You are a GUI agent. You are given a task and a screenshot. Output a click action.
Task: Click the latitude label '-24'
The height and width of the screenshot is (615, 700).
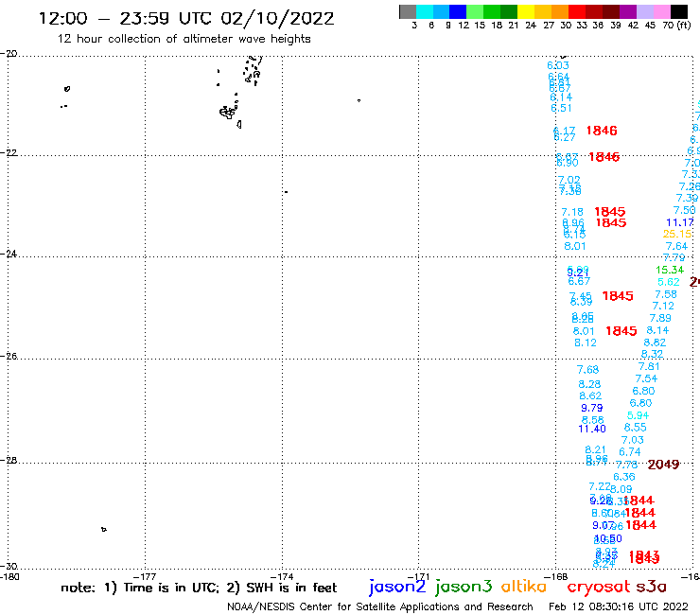(x=9, y=254)
